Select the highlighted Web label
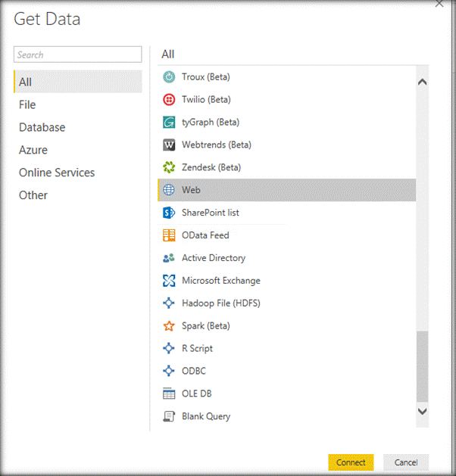Viewport: 456px width, 476px height. (191, 190)
